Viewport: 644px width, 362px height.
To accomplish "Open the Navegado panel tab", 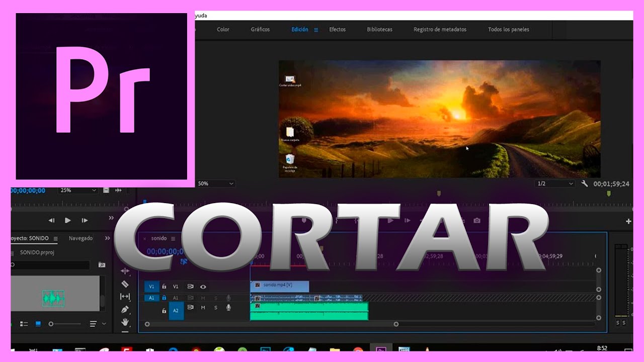I will (80, 238).
